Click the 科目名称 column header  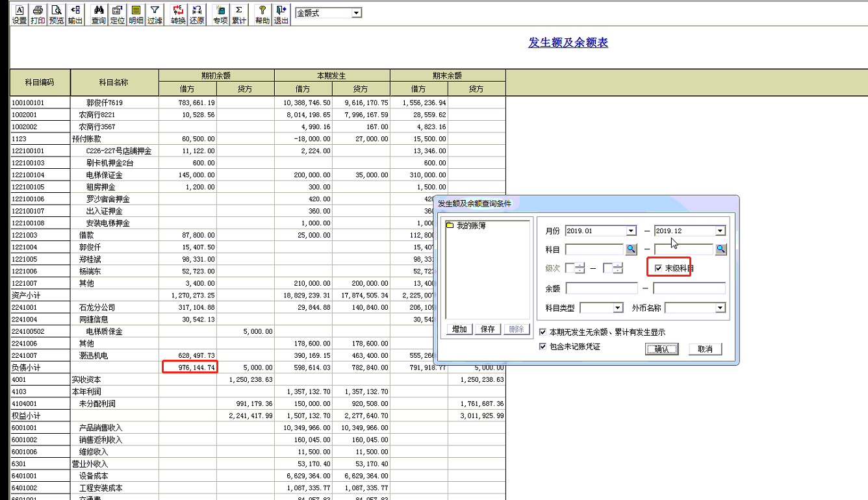pos(114,82)
